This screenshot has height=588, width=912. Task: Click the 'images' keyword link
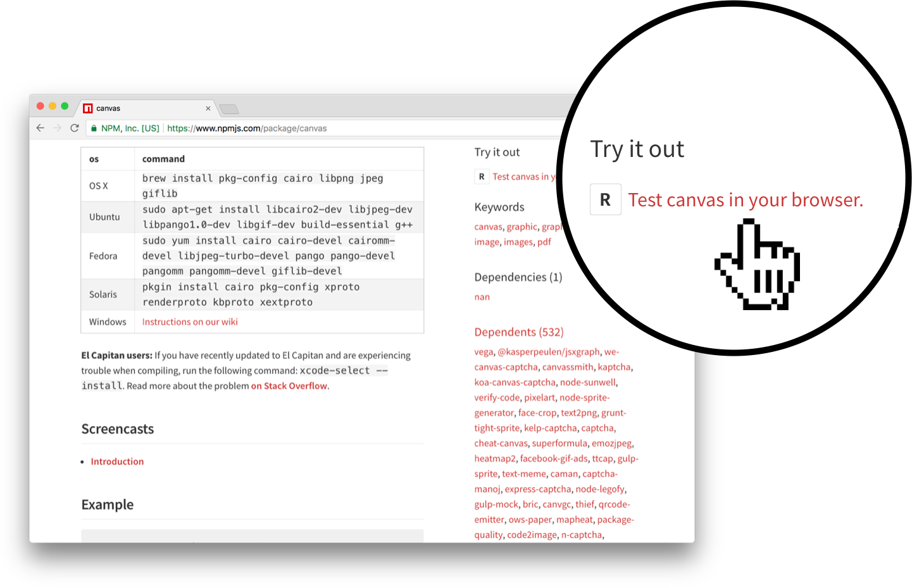coord(518,242)
